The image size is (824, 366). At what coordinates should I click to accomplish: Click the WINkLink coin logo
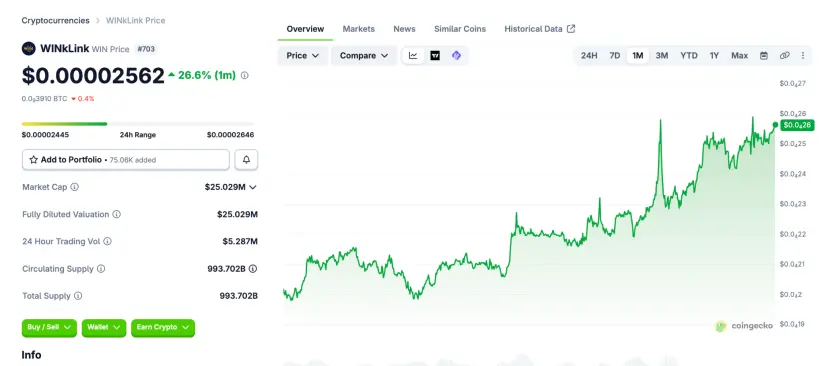pyautogui.click(x=28, y=49)
